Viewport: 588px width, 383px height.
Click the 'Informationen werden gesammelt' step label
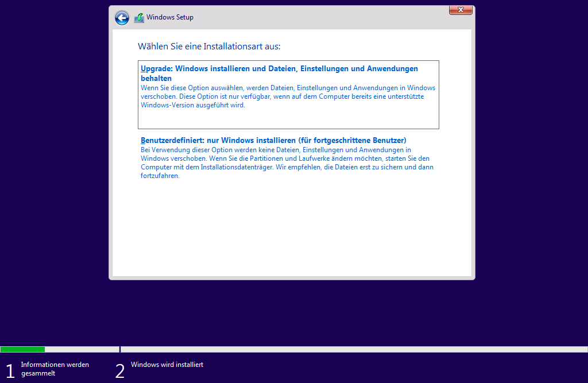(55, 369)
